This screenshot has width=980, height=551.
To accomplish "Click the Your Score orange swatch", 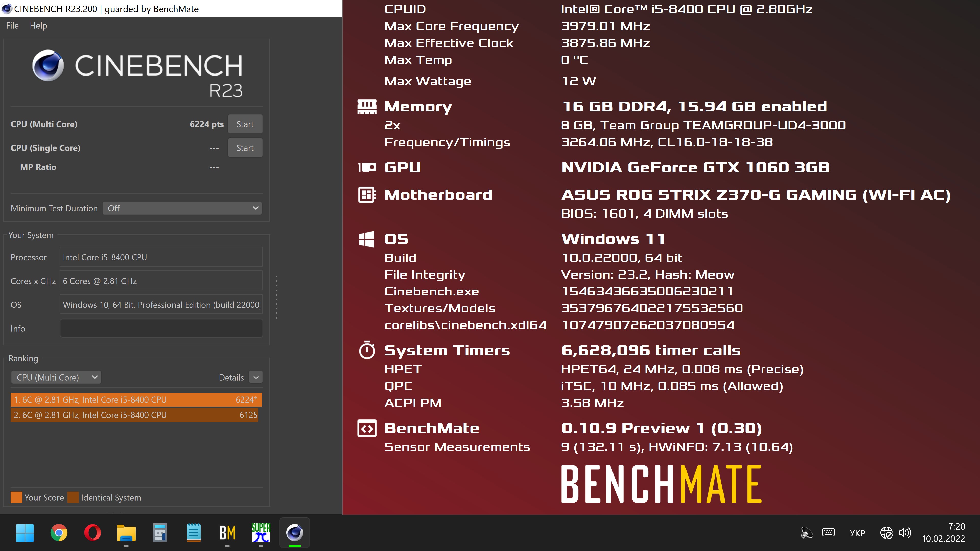I will 16,497.
